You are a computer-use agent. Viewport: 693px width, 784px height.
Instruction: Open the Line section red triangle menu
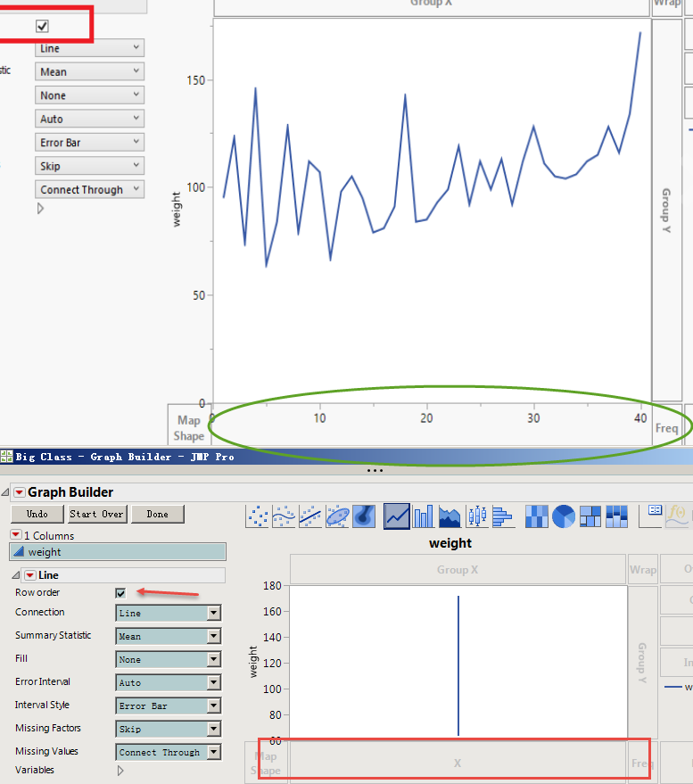click(30, 575)
